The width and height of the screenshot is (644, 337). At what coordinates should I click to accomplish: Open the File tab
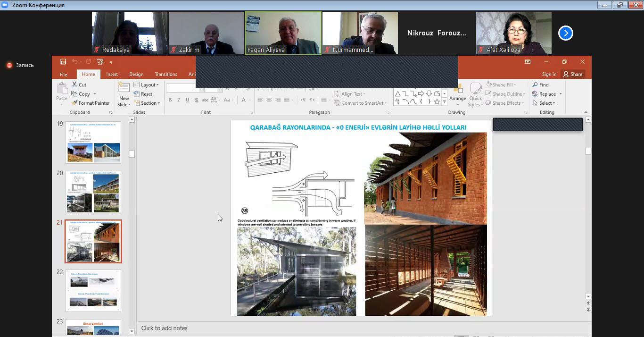63,75
